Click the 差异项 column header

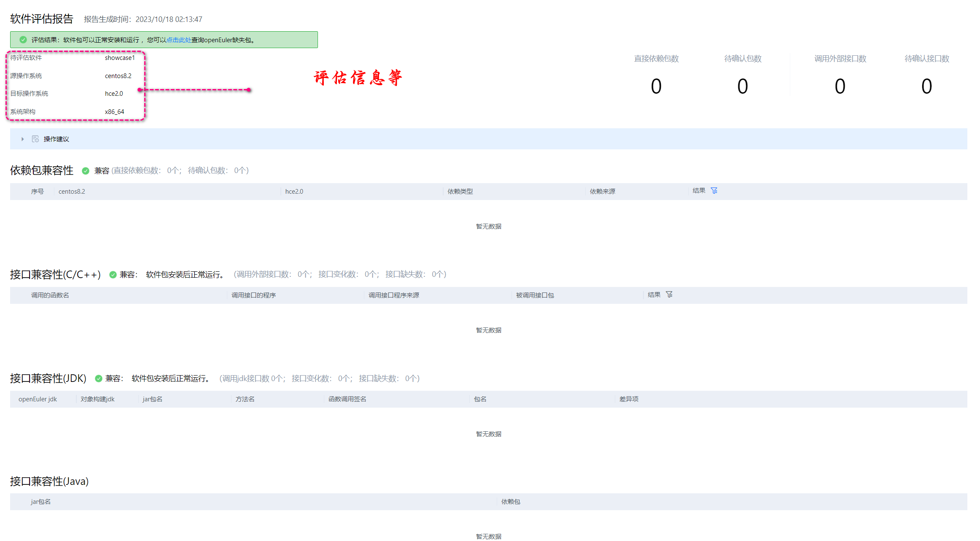629,399
